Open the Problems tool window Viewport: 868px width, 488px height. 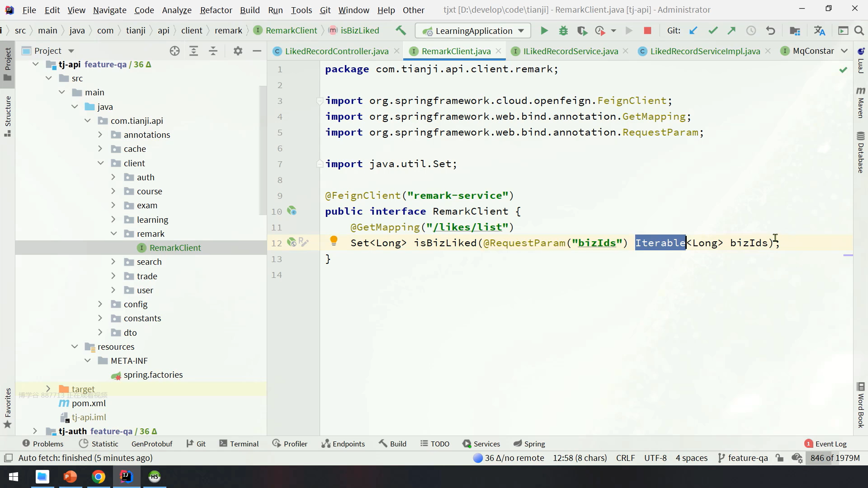coord(43,444)
